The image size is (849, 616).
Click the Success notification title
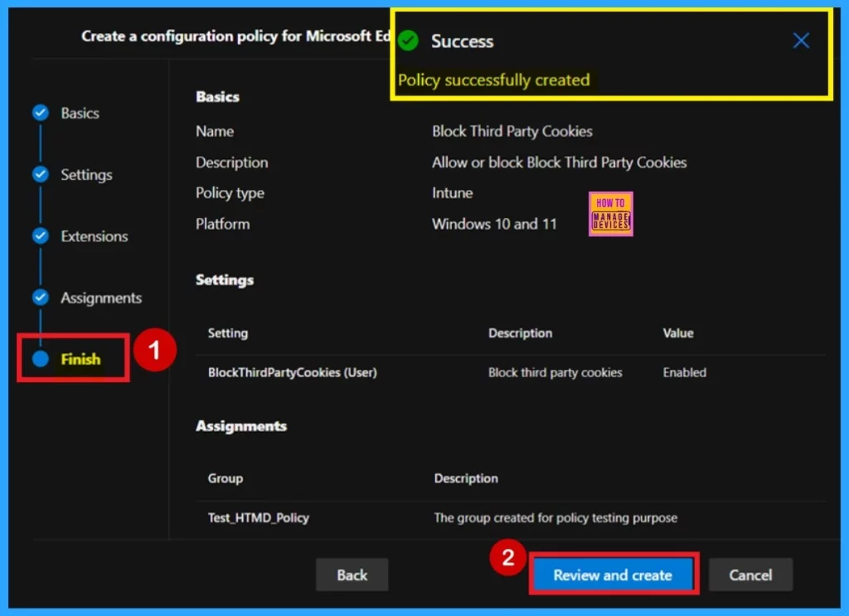(x=463, y=41)
